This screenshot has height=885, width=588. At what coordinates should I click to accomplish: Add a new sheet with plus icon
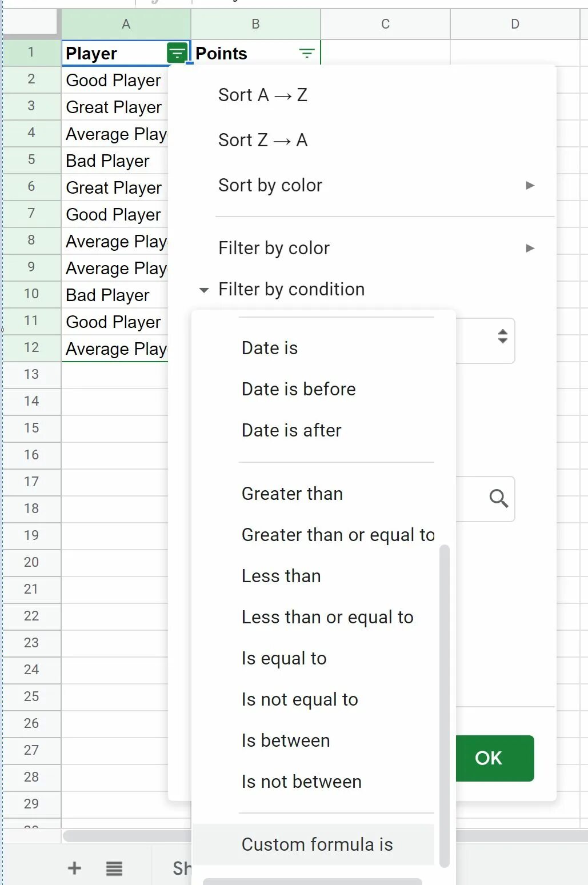[74, 868]
